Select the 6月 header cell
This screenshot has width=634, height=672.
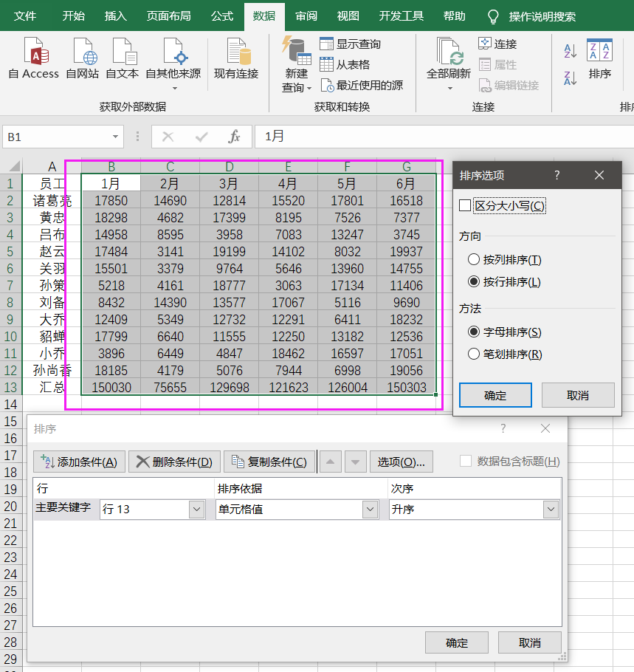click(406, 183)
